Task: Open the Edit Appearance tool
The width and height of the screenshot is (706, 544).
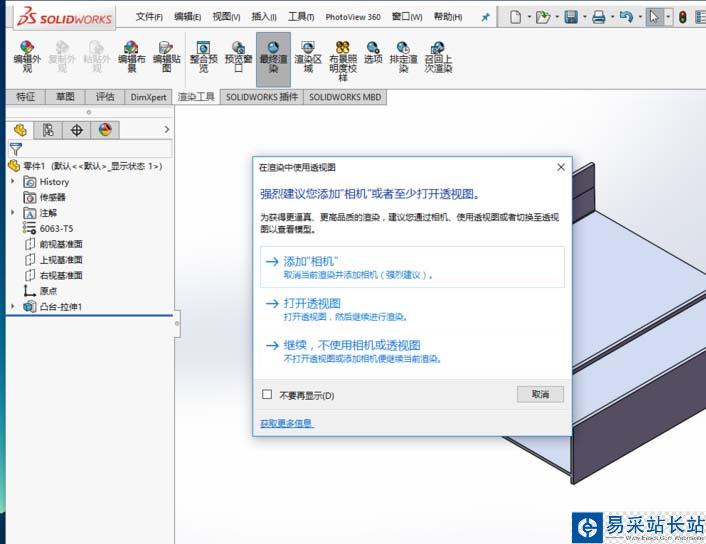Action: 27,57
